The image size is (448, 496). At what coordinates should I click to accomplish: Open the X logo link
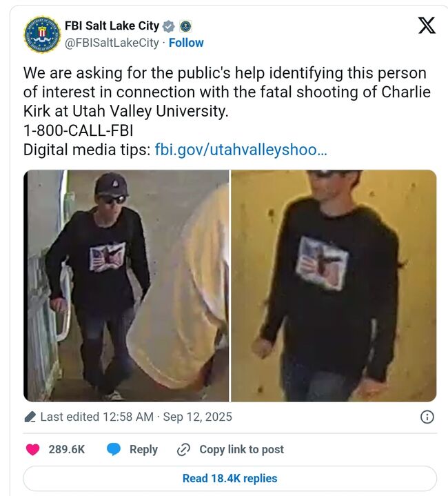(427, 26)
